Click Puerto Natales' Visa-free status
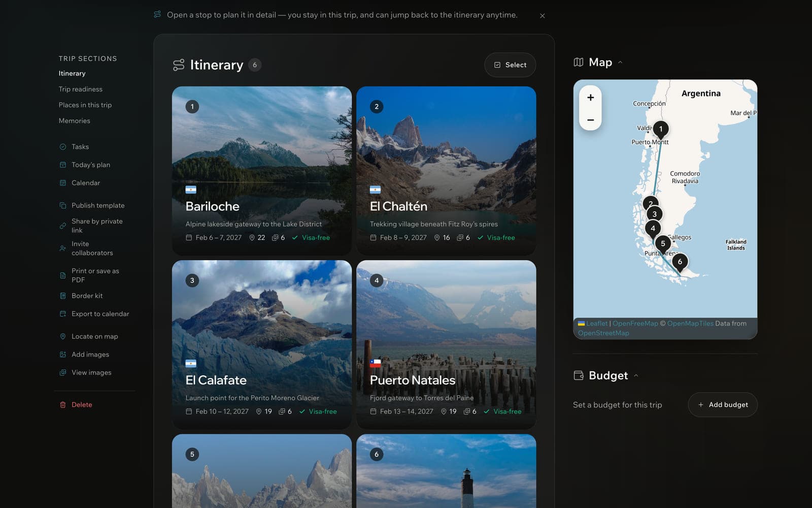 coord(503,411)
